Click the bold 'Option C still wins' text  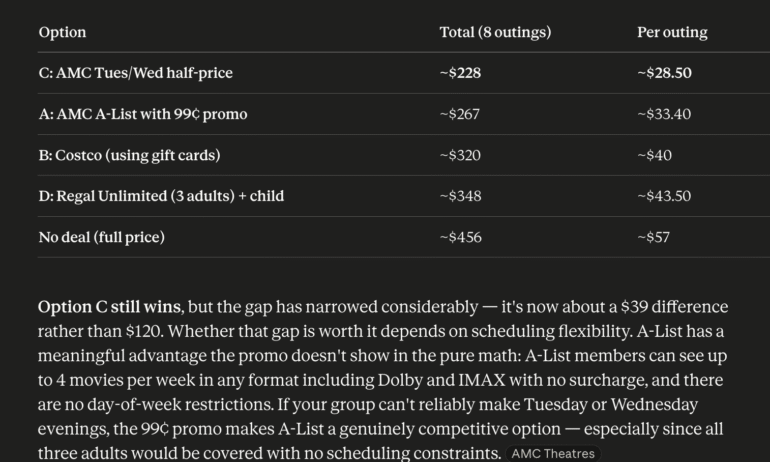pos(110,307)
